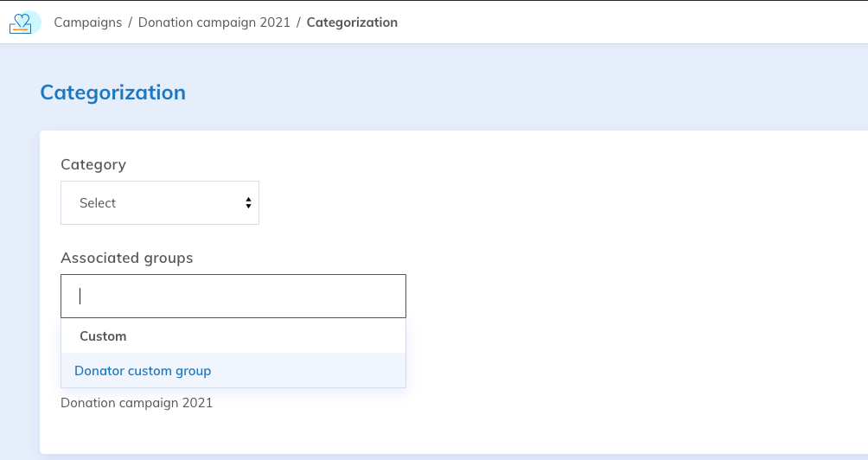The image size is (868, 460).
Task: Click the Associated groups label
Action: tap(127, 258)
